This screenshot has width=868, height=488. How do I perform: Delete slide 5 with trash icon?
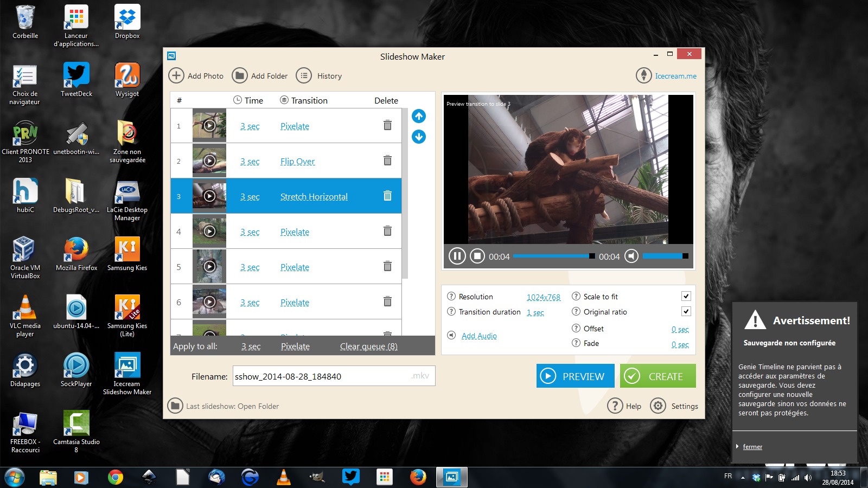387,266
